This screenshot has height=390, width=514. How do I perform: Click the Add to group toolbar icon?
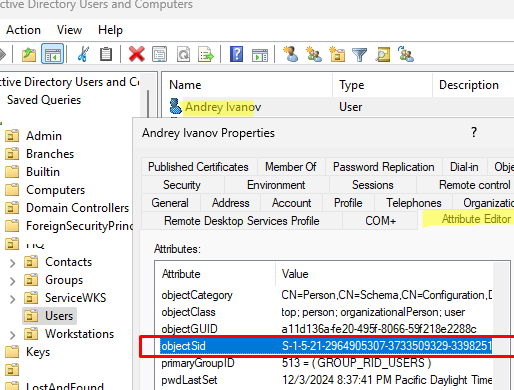click(x=406, y=54)
